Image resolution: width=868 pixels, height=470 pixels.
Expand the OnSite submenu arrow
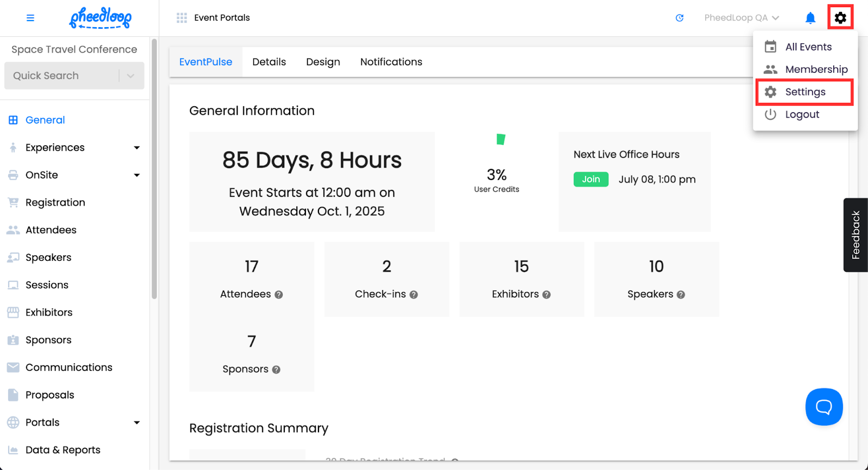(137, 175)
